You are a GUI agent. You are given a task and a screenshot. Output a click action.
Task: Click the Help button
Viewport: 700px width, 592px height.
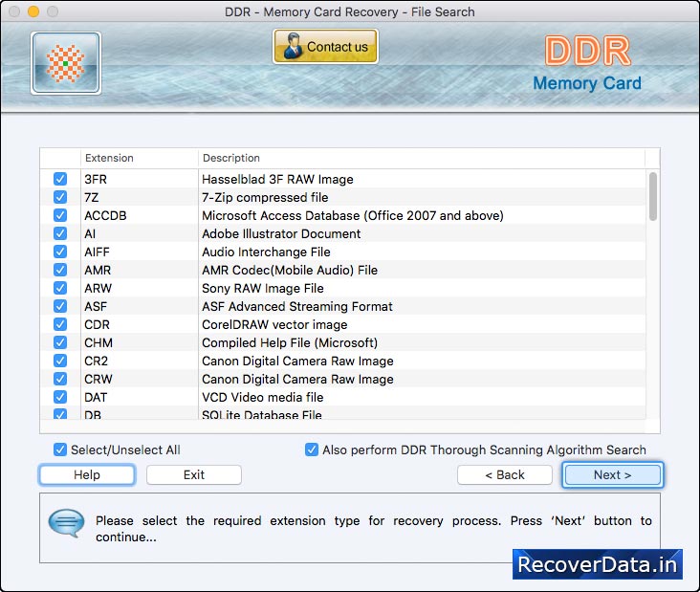pos(87,474)
